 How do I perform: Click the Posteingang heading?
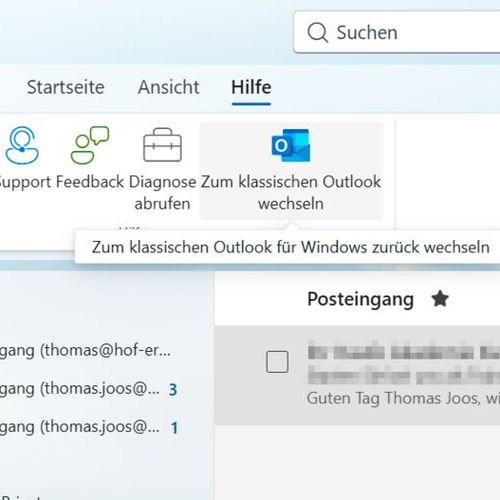click(360, 299)
